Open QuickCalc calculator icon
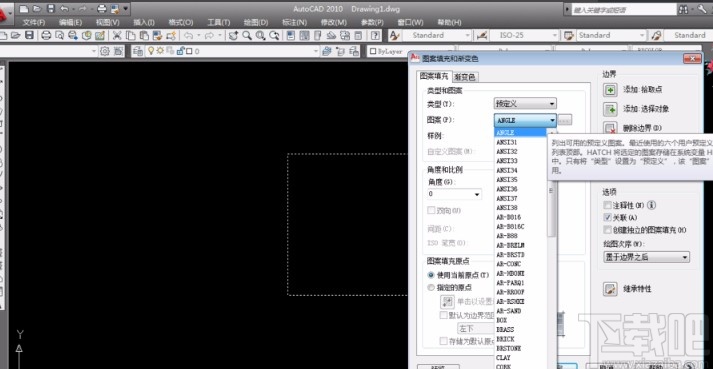This screenshot has height=369, width=713. (359, 35)
